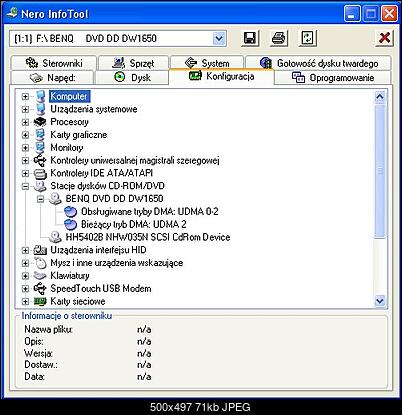The image size is (402, 415).
Task: Select HH54028 NHW035N SCSI CdRom Device
Action: 148,237
